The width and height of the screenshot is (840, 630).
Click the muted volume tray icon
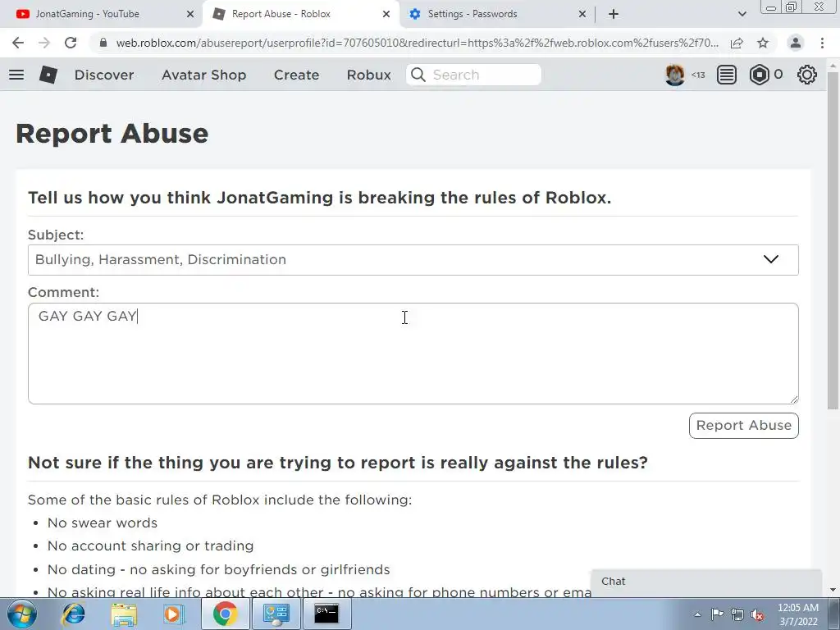(x=757, y=615)
